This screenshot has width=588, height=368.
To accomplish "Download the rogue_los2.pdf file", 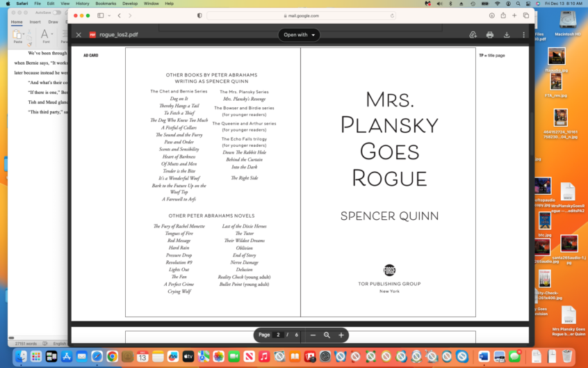I will (507, 35).
